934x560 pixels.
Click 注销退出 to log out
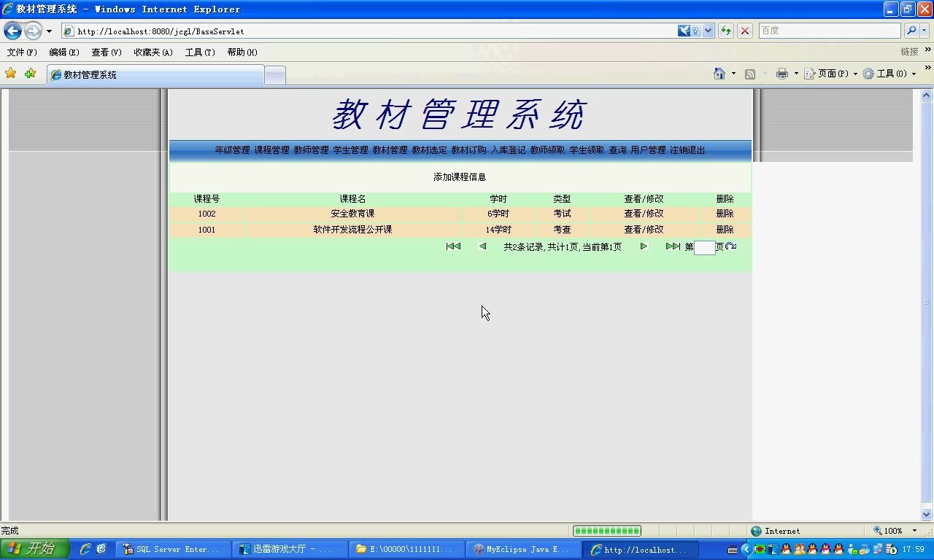[687, 150]
